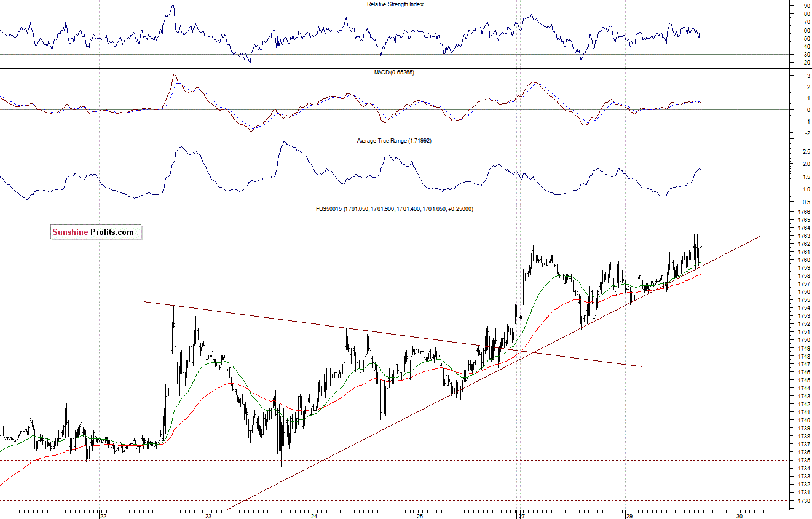Click the 1760 price axis value
Viewport: 812px width, 519px height.
(x=803, y=260)
